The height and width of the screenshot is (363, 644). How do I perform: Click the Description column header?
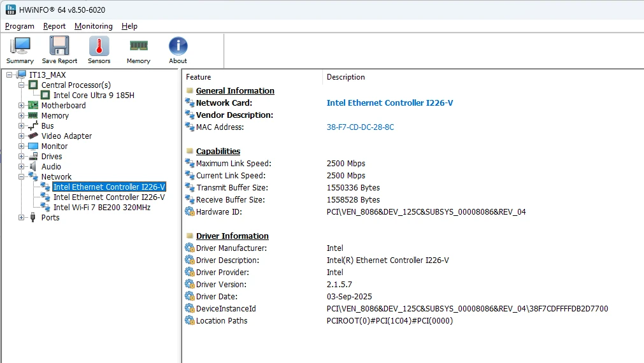pos(345,77)
